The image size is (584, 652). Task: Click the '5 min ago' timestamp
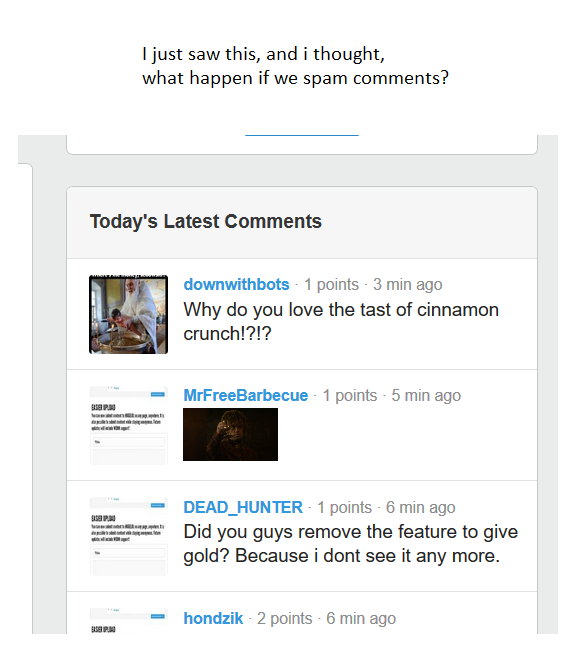coord(426,395)
